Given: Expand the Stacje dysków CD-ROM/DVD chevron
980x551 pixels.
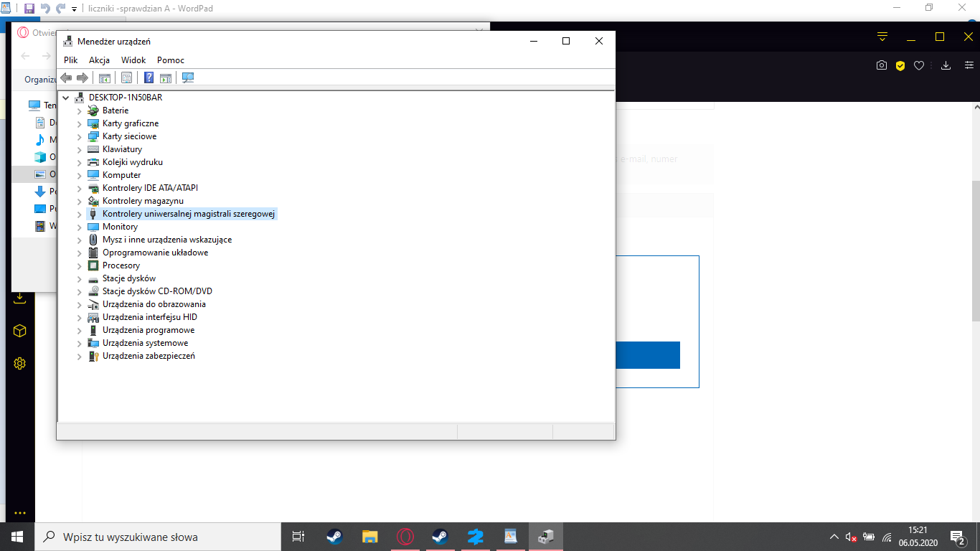Looking at the screenshot, I should click(80, 291).
